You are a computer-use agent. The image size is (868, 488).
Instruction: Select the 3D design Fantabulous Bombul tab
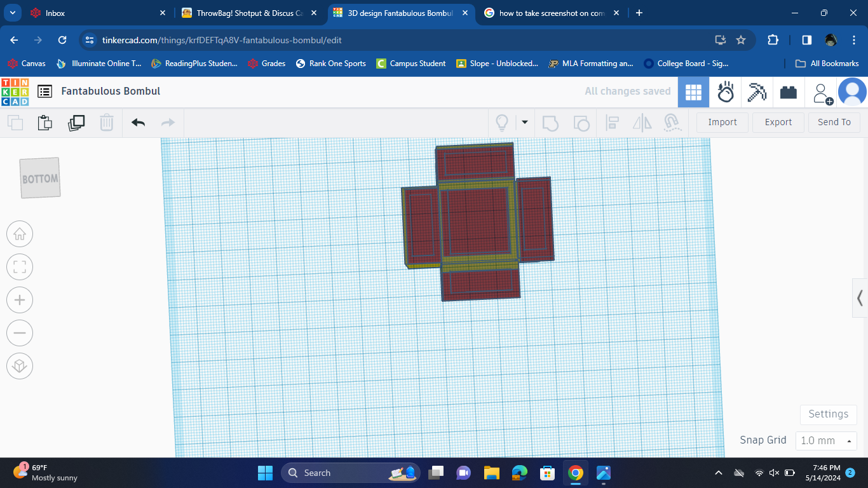[400, 13]
